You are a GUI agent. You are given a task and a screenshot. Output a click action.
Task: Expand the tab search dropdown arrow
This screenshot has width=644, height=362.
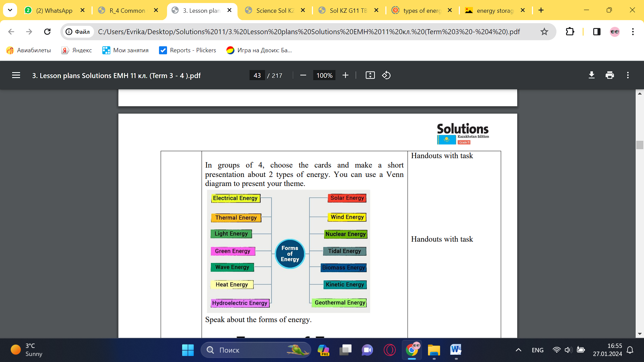point(10,10)
